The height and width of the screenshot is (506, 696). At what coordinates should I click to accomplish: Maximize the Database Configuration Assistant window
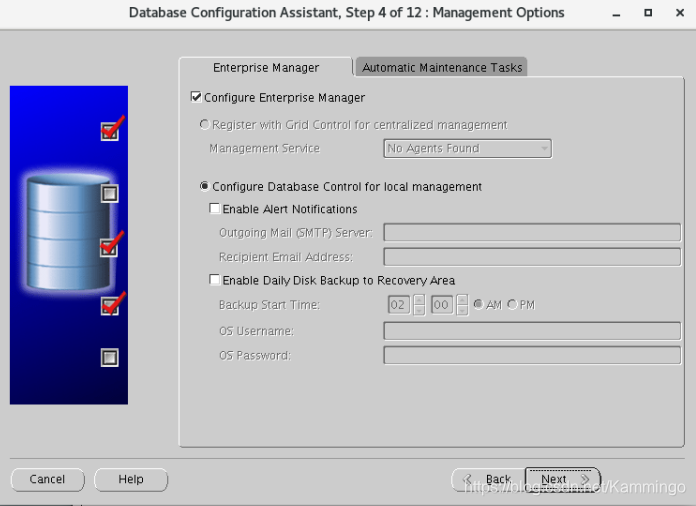tap(648, 13)
